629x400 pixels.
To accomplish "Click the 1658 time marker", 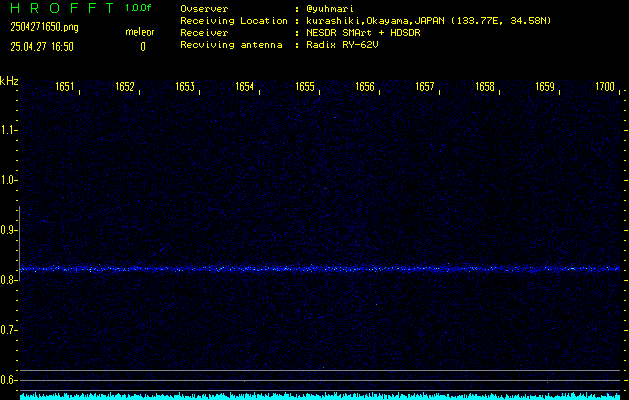I will [485, 87].
